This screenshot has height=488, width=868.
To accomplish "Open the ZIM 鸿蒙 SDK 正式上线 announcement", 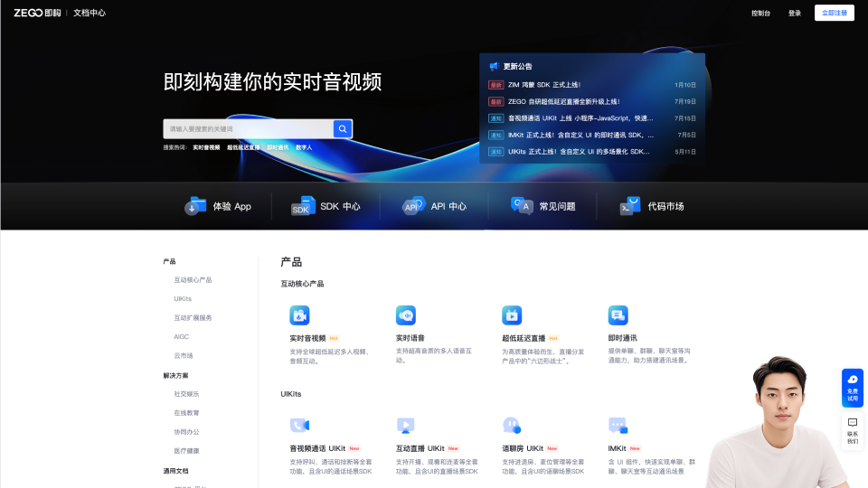I will 544,85.
